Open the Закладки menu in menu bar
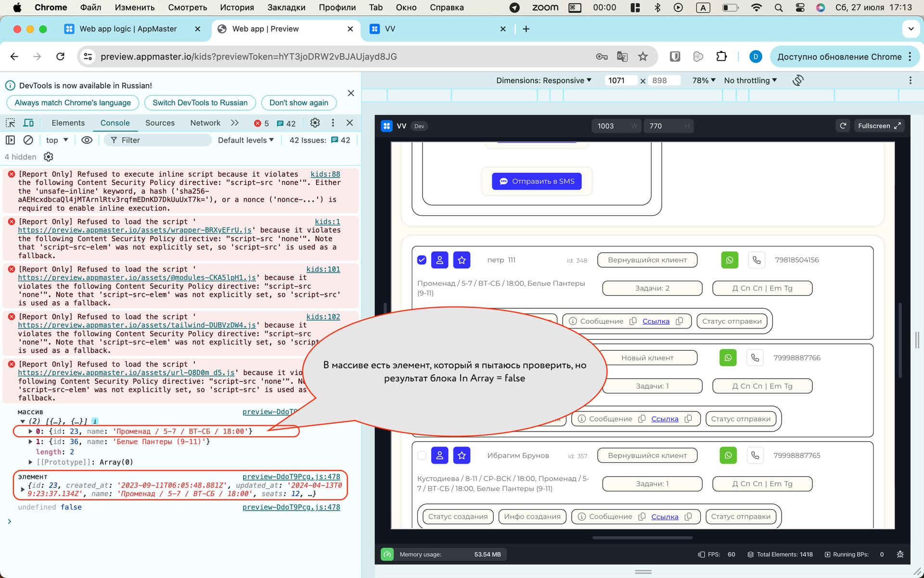Image resolution: width=924 pixels, height=578 pixels. pos(286,7)
